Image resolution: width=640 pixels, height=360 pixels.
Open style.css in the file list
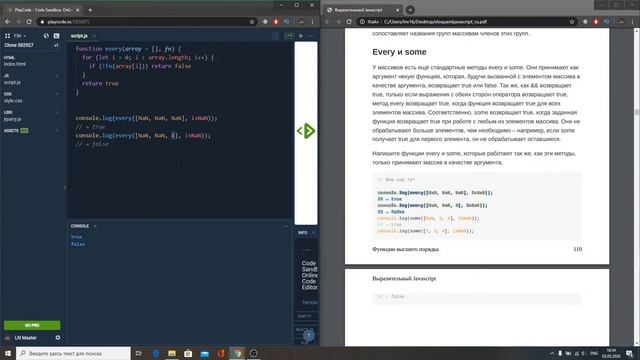(13, 101)
